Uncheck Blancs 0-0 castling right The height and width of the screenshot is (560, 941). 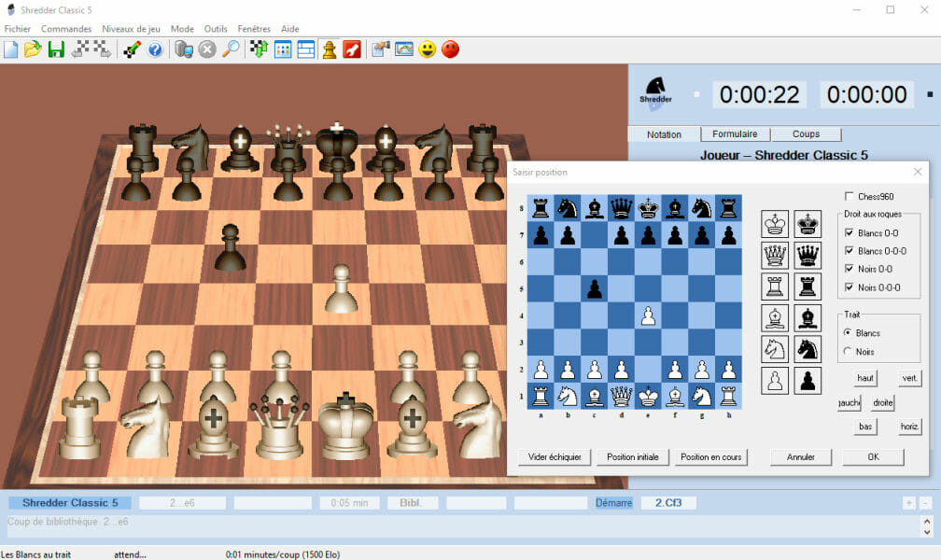849,233
